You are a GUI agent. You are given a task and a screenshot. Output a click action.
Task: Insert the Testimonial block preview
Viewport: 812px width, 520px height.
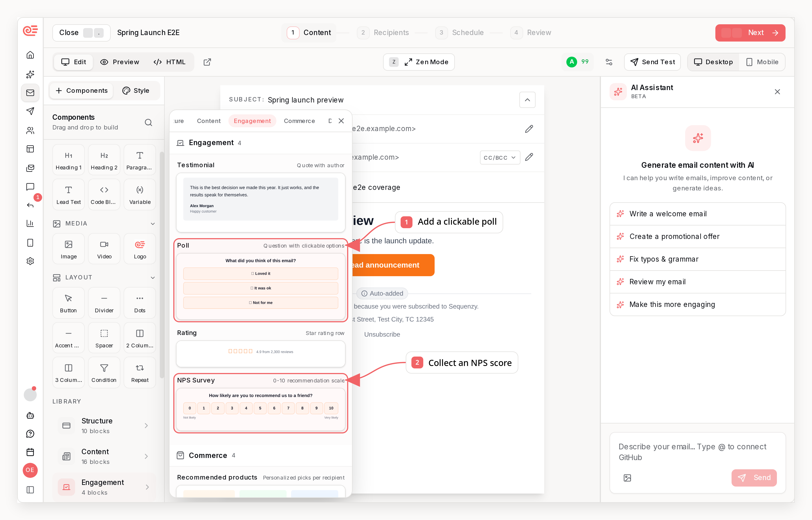[x=260, y=203]
